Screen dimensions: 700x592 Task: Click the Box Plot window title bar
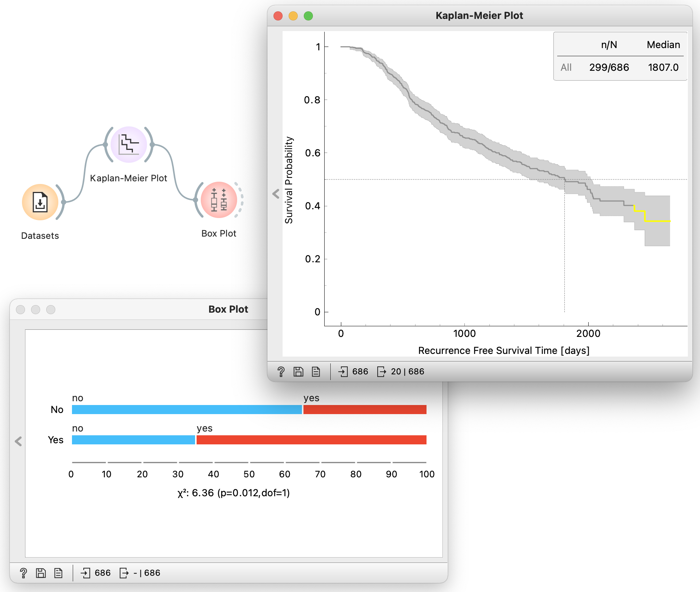coord(152,309)
